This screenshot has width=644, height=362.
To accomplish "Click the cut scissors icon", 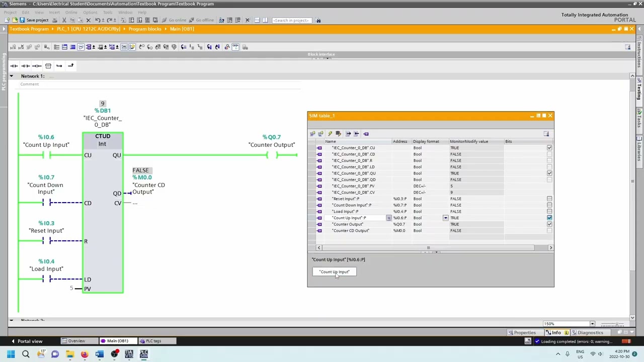I will coord(64,20).
